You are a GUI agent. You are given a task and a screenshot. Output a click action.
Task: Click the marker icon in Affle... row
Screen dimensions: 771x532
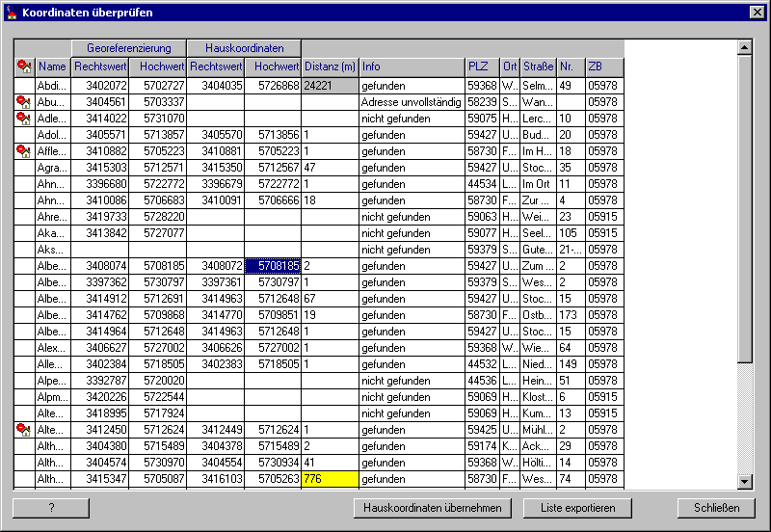click(23, 151)
